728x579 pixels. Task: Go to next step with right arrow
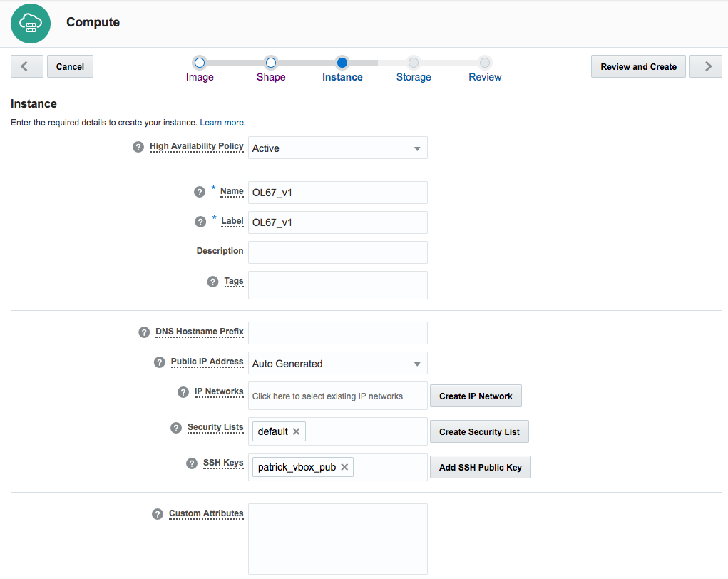tap(707, 66)
